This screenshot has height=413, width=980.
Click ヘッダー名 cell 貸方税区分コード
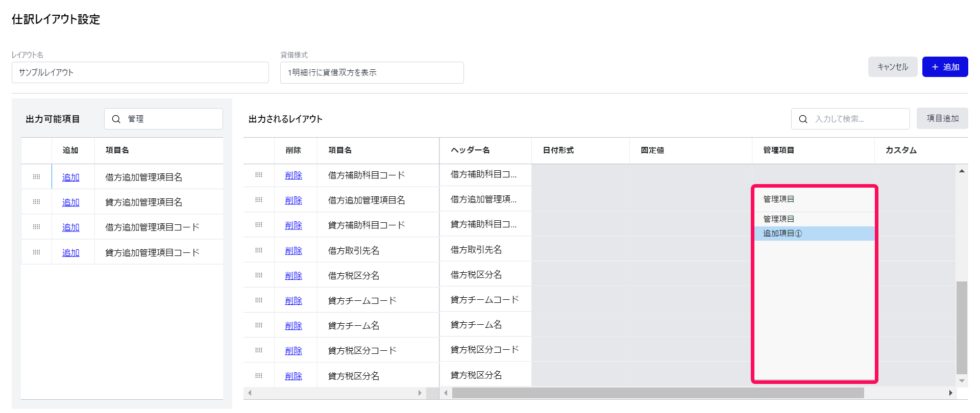[x=485, y=350]
